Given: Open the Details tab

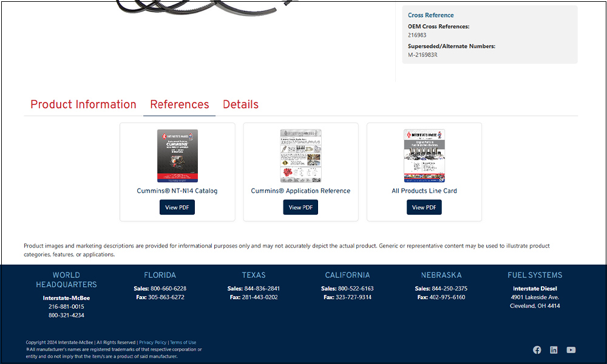Looking at the screenshot, I should click(240, 104).
